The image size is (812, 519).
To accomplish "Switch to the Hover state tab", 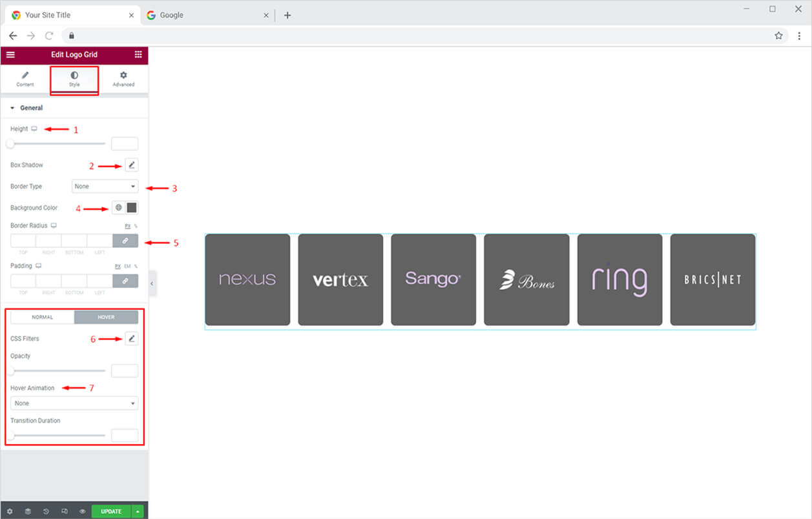I will [x=106, y=317].
